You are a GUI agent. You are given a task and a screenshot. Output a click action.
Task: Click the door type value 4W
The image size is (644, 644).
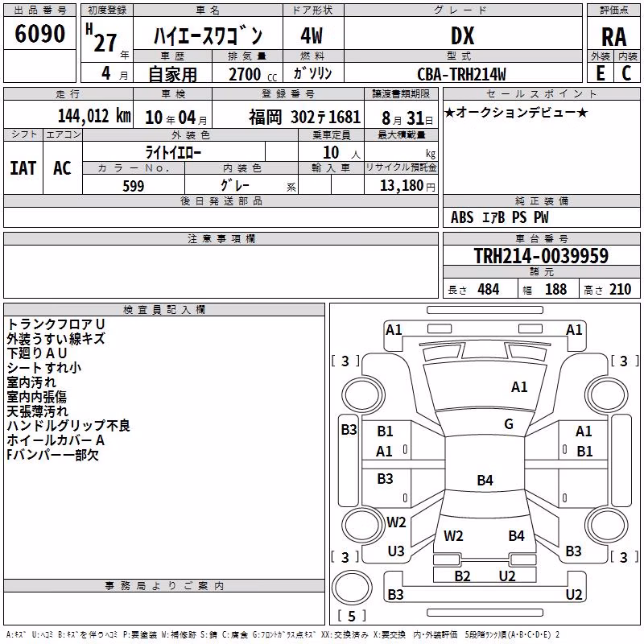(312, 35)
